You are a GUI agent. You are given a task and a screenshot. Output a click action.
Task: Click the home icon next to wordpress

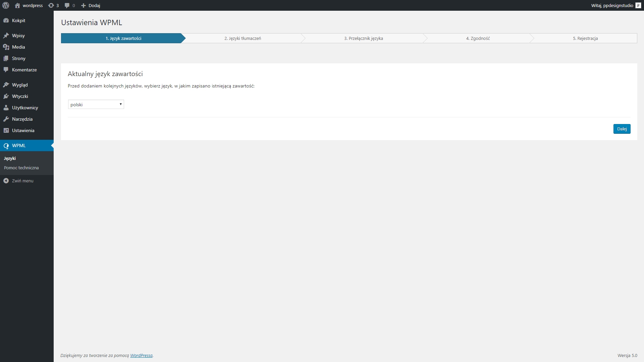17,5
